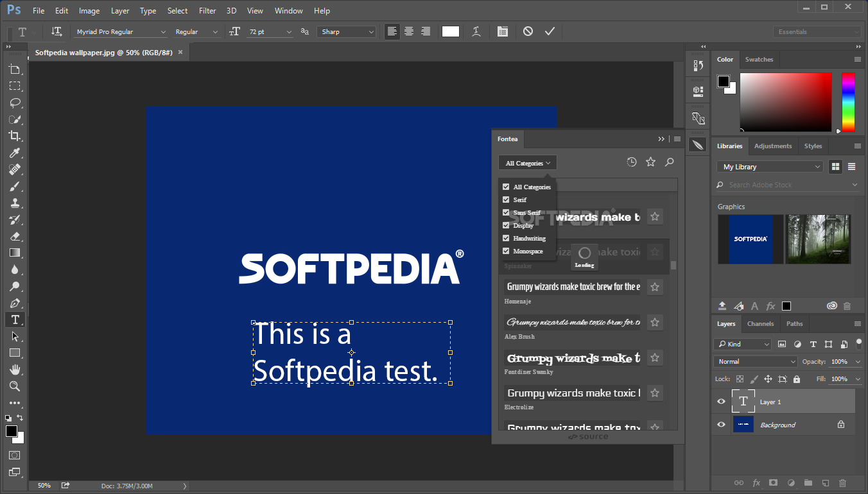Select the Rectangle shape tool

15,353
